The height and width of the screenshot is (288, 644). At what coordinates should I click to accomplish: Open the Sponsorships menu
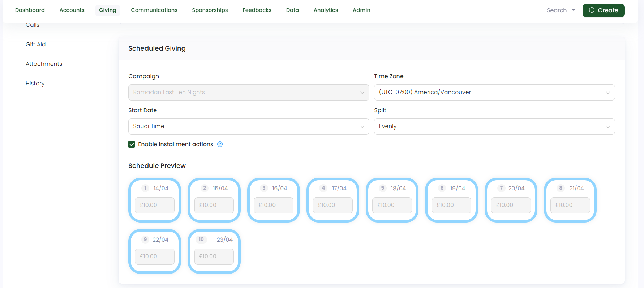point(210,10)
